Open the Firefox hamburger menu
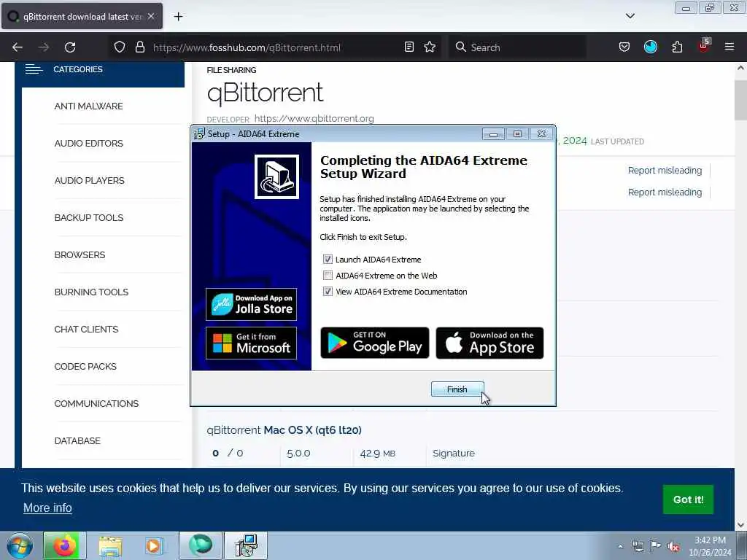 pos(729,47)
